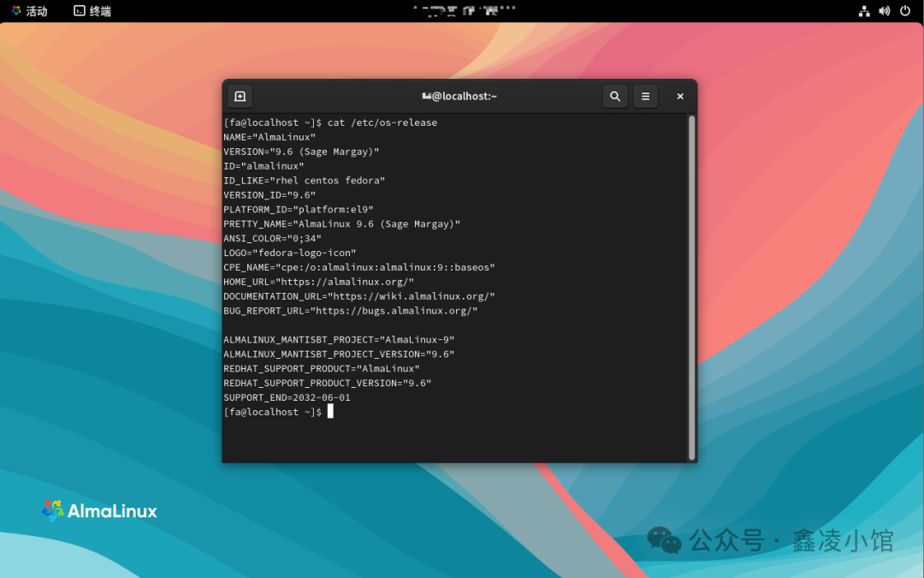
Task: Click the power icon in system tray
Action: (905, 11)
